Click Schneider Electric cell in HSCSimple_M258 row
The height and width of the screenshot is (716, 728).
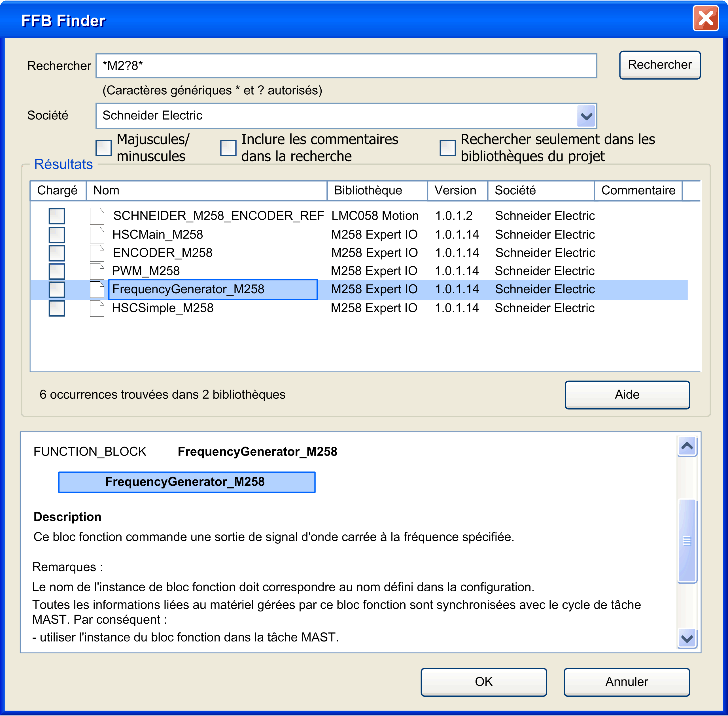(x=544, y=308)
